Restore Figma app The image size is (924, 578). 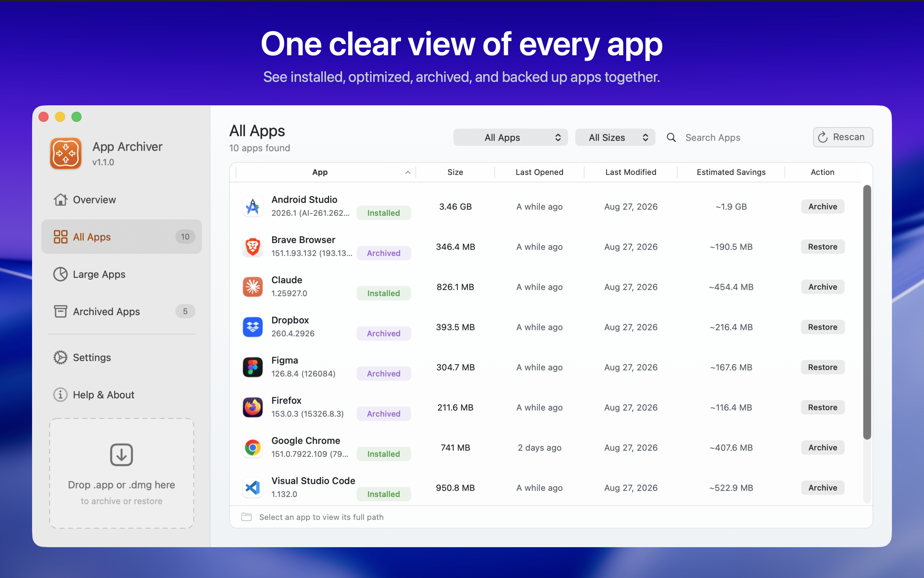(x=822, y=367)
